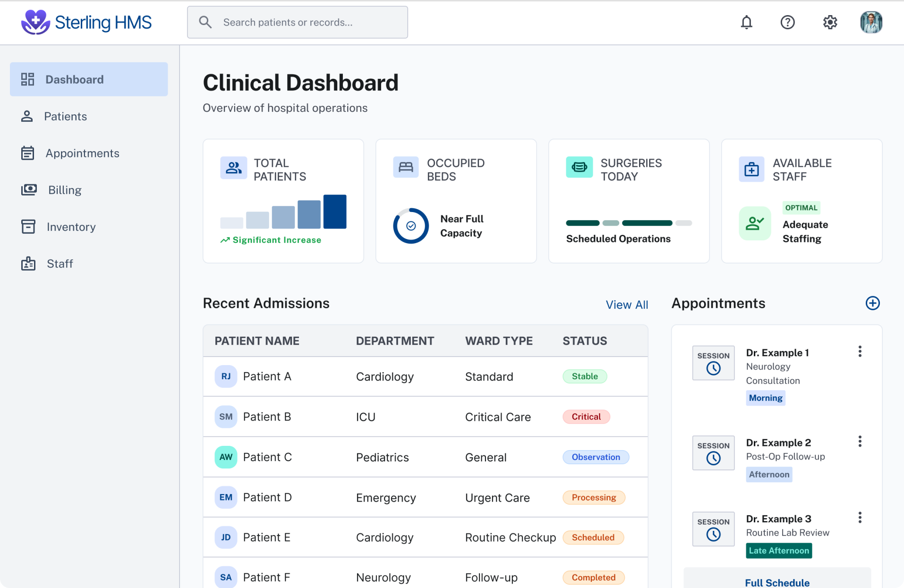Click the Scheduled Operations progress bar

(x=629, y=223)
